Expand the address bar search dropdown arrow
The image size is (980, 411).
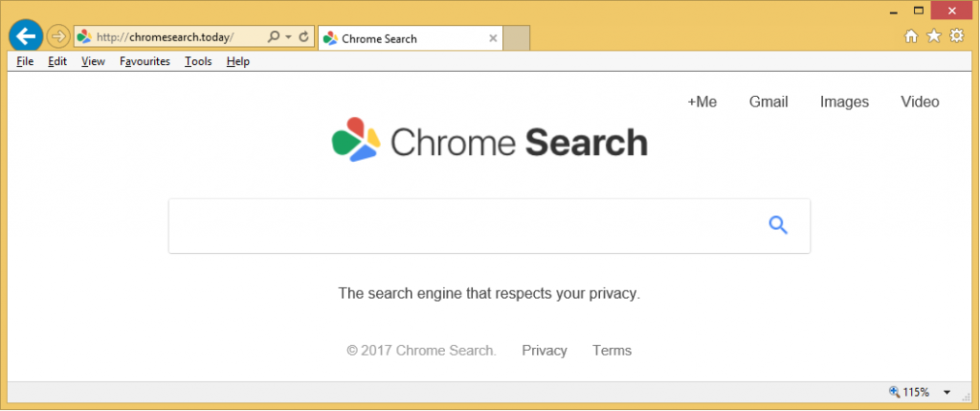[x=288, y=37]
